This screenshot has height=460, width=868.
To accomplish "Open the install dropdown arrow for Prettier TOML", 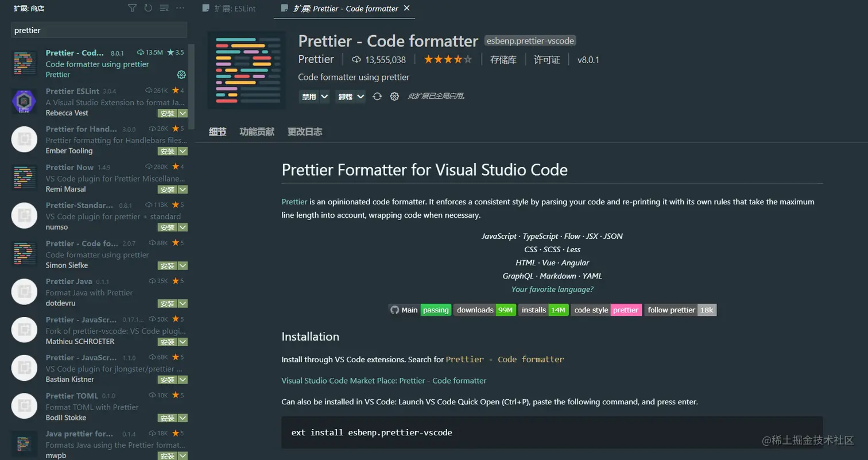I will tap(183, 418).
